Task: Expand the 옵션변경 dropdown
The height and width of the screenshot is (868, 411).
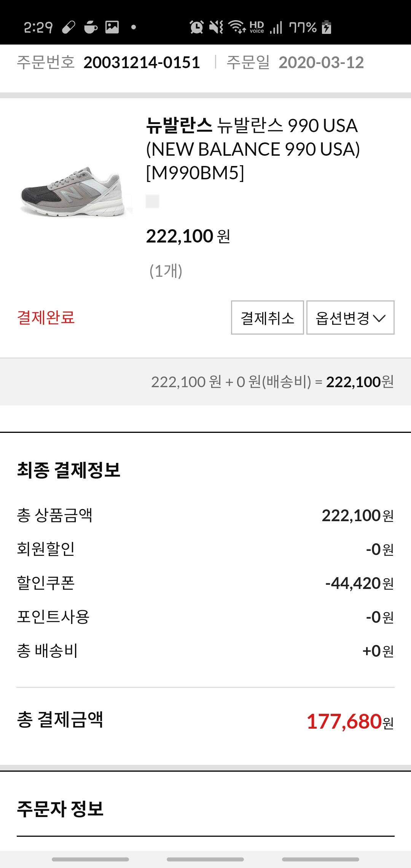Action: [x=350, y=318]
